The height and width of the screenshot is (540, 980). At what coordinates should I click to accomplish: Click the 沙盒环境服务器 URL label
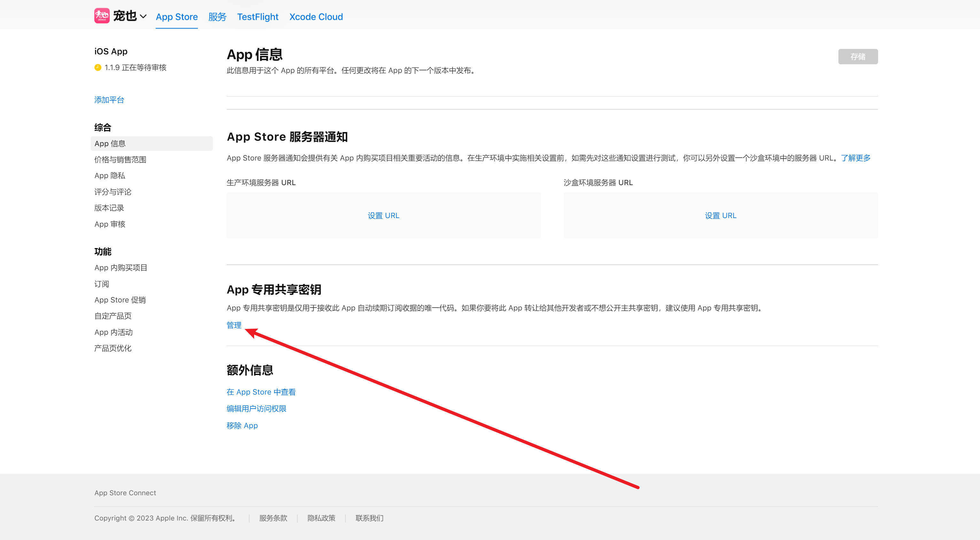(598, 183)
